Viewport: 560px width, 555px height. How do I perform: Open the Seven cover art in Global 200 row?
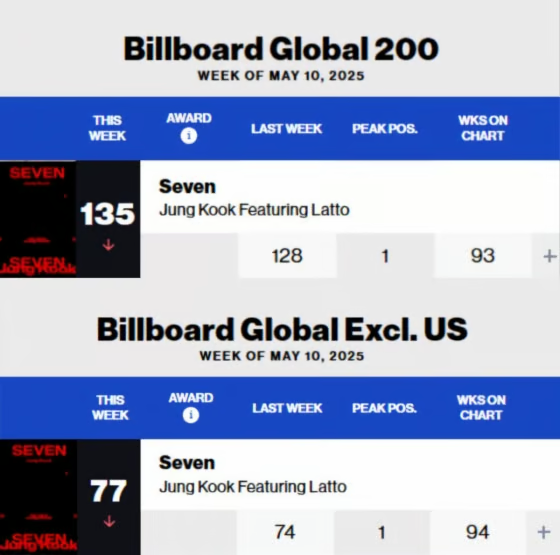38,219
